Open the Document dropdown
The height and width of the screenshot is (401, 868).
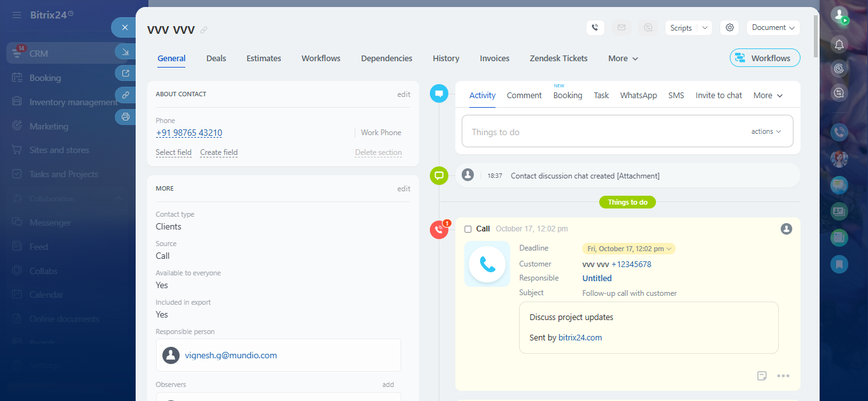773,27
